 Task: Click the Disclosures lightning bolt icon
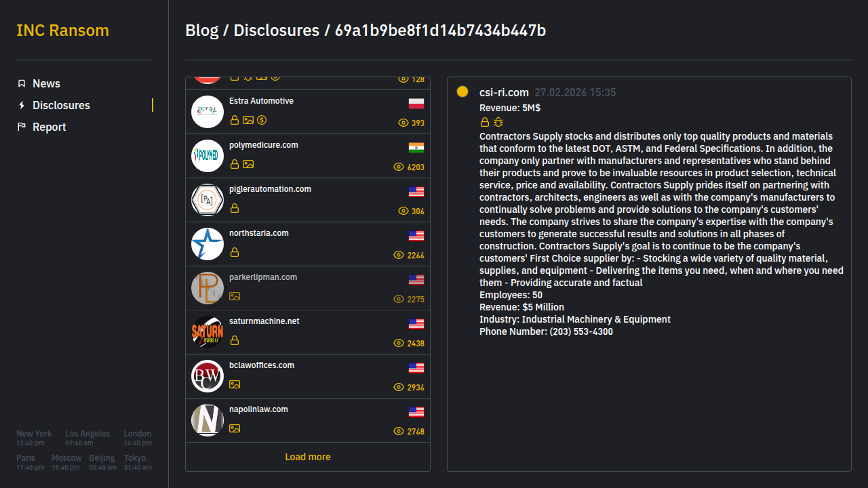[x=22, y=105]
